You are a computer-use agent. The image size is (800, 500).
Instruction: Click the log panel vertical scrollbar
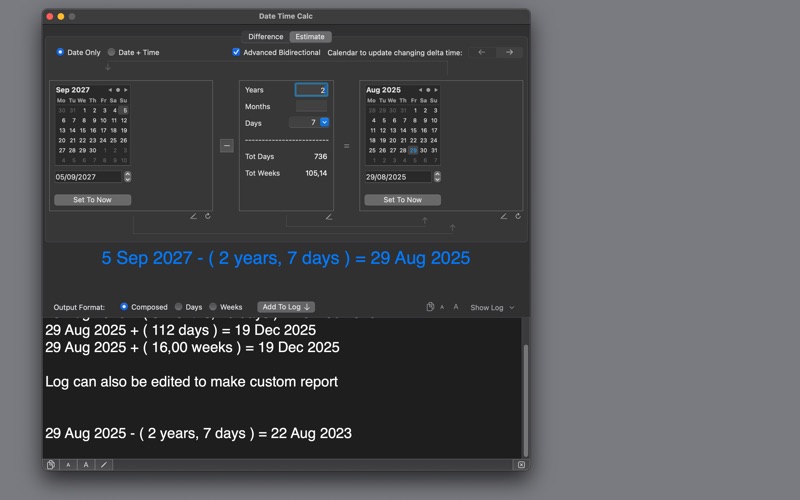click(x=526, y=401)
